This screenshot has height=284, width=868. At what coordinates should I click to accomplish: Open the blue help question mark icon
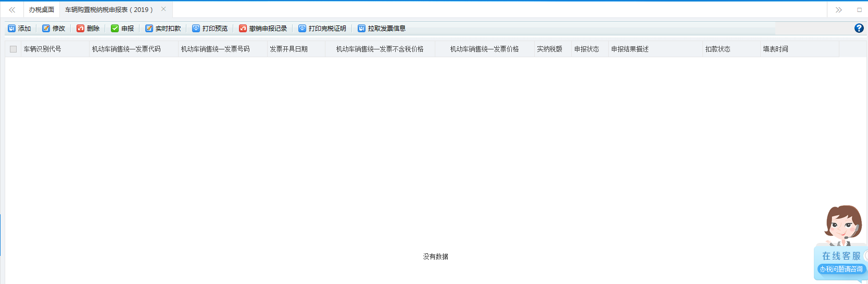[859, 28]
